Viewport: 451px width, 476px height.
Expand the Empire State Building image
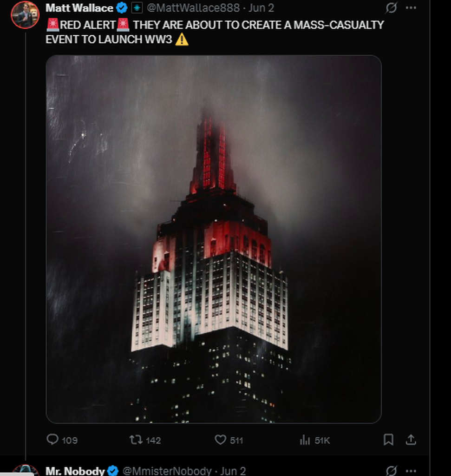pyautogui.click(x=214, y=239)
